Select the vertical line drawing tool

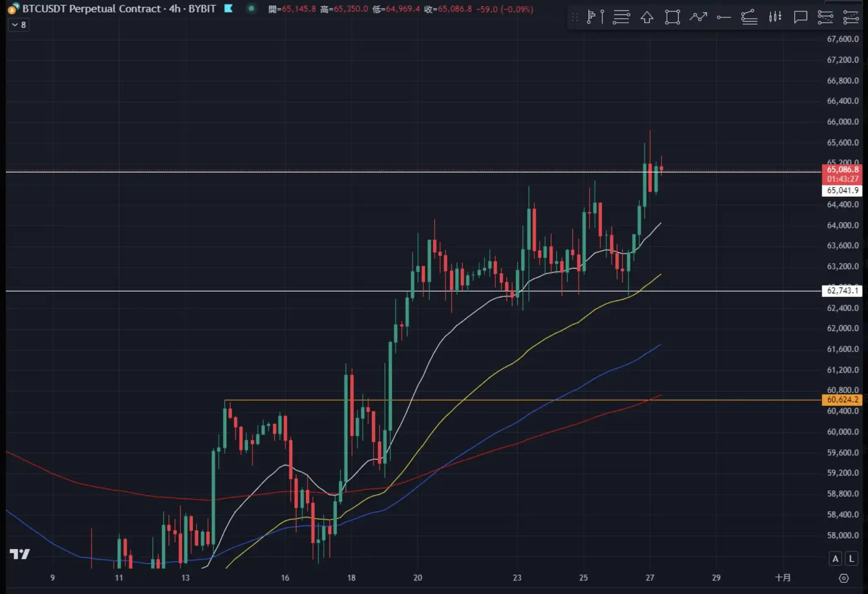[602, 17]
